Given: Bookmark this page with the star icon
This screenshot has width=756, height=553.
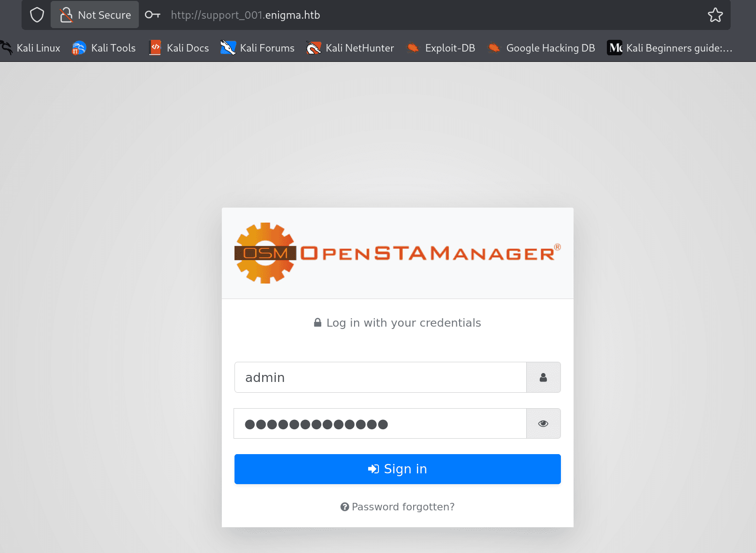Looking at the screenshot, I should (x=715, y=15).
